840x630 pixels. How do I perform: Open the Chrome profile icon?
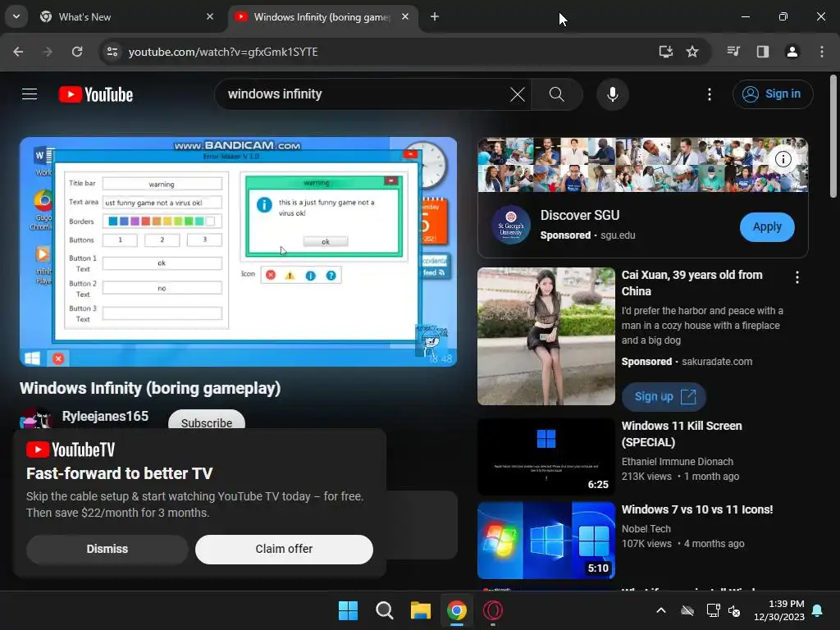click(792, 52)
